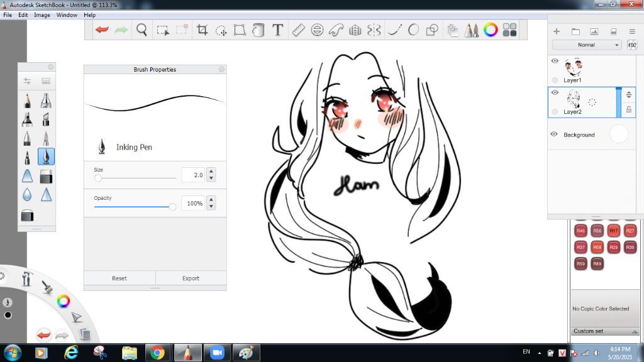Add a new layer with plus icon
Screen dimensions: 644x362
pyautogui.click(x=557, y=31)
